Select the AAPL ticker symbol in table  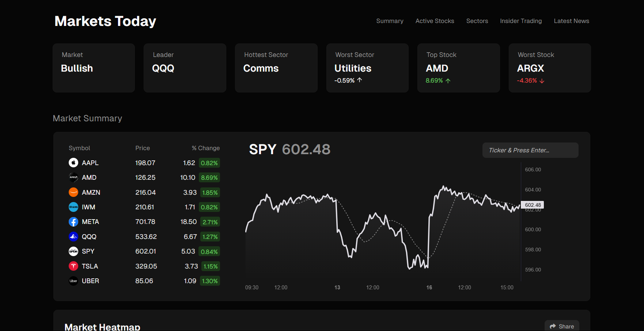pyautogui.click(x=90, y=163)
